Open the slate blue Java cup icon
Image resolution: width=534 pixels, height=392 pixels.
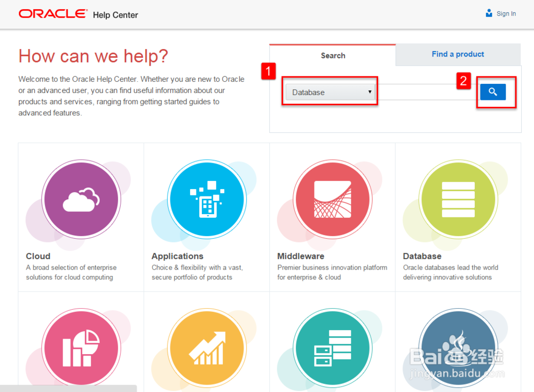458,348
